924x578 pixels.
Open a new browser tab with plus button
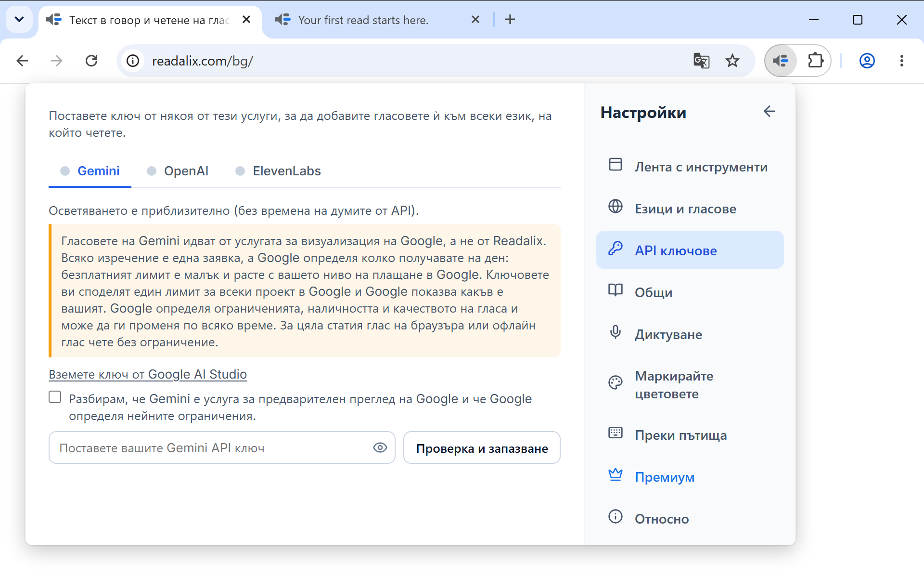510,20
